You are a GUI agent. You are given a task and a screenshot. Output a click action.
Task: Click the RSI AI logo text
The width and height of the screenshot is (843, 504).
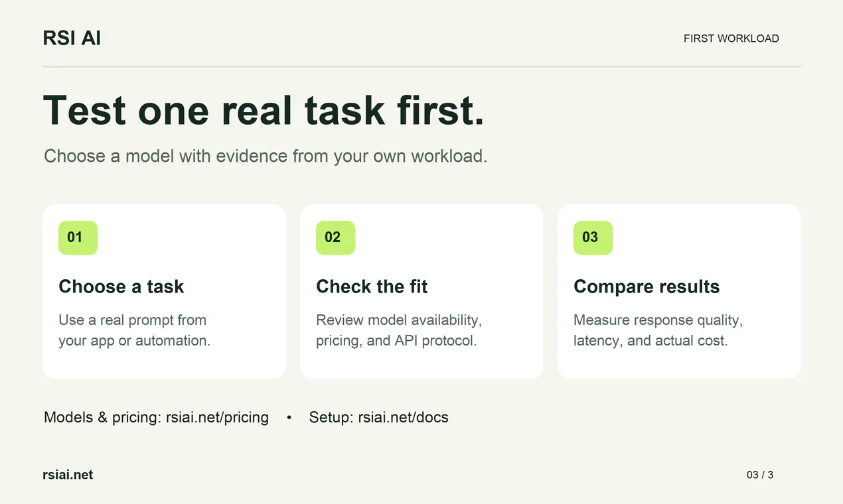pos(72,38)
